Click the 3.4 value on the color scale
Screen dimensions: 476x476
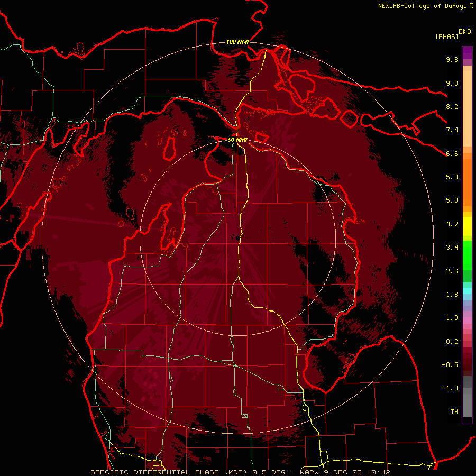(452, 248)
